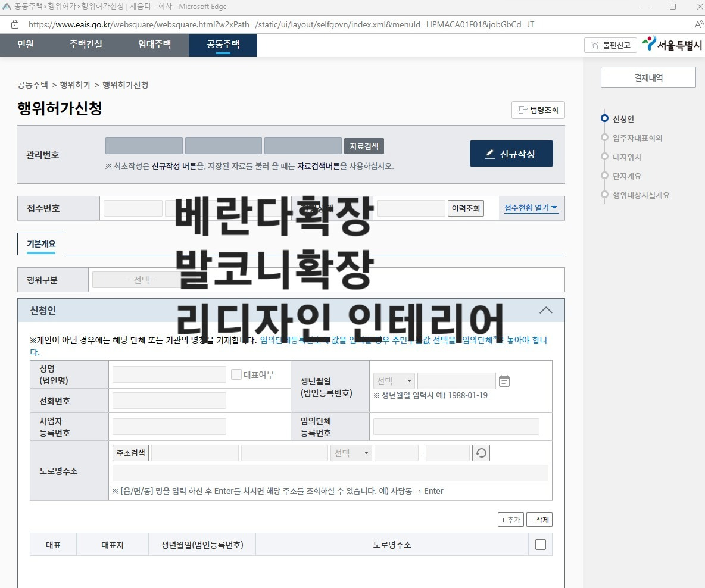Click the 도로명주소 column header
The width and height of the screenshot is (705, 588).
coord(392,545)
